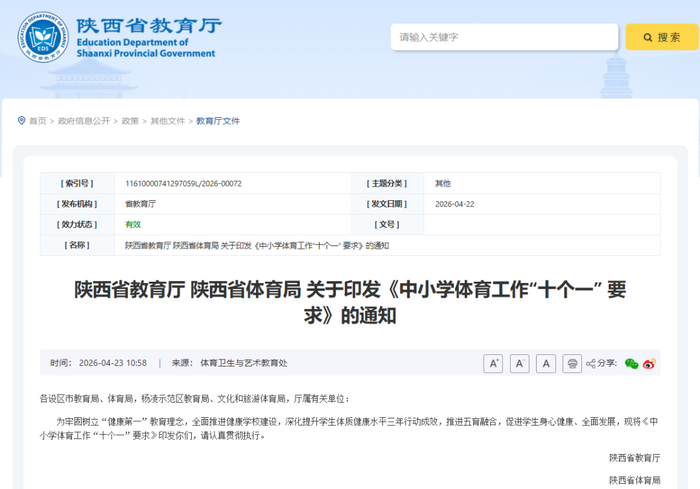The height and width of the screenshot is (489, 700).
Task: Click the 效力状态 label cell
Action: click(77, 225)
